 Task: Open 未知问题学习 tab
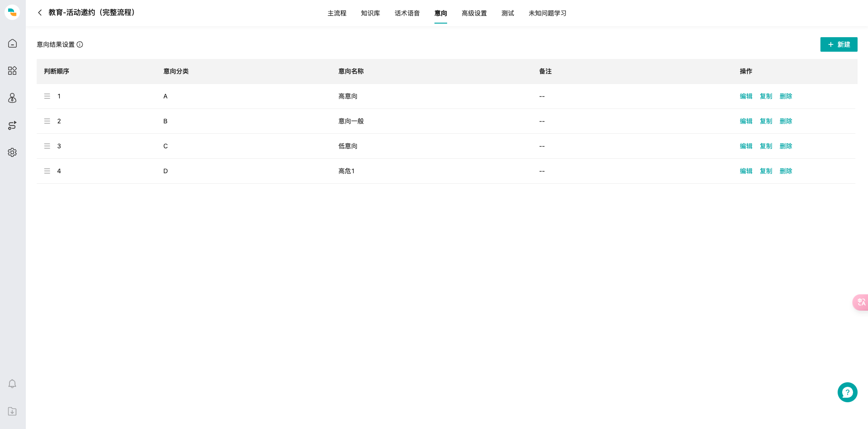[x=548, y=13]
